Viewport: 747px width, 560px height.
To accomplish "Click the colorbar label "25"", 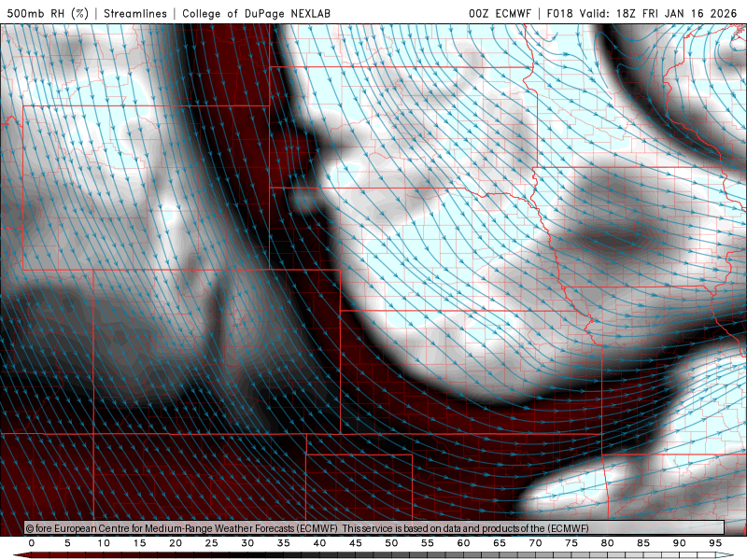I will pos(212,543).
